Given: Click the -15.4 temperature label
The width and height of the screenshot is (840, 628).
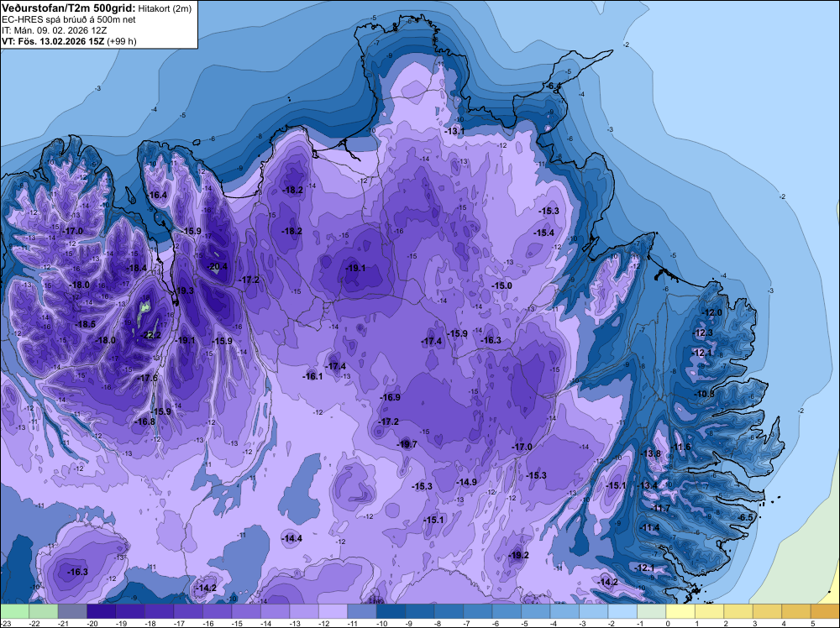Looking at the screenshot, I should pyautogui.click(x=543, y=233).
